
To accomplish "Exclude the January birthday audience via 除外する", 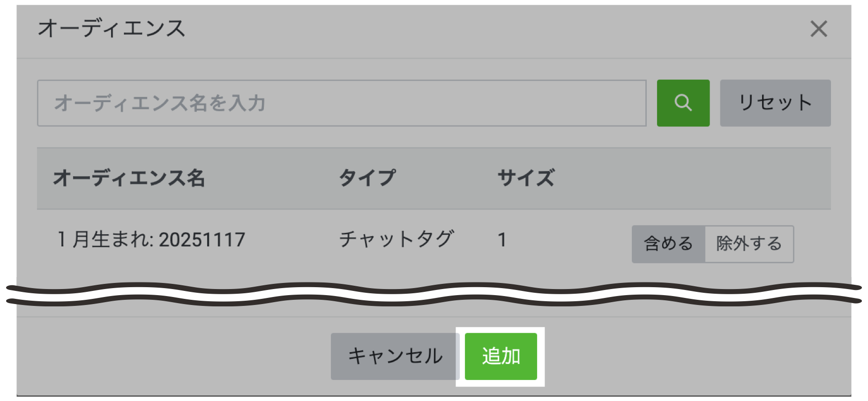I will coord(748,243).
